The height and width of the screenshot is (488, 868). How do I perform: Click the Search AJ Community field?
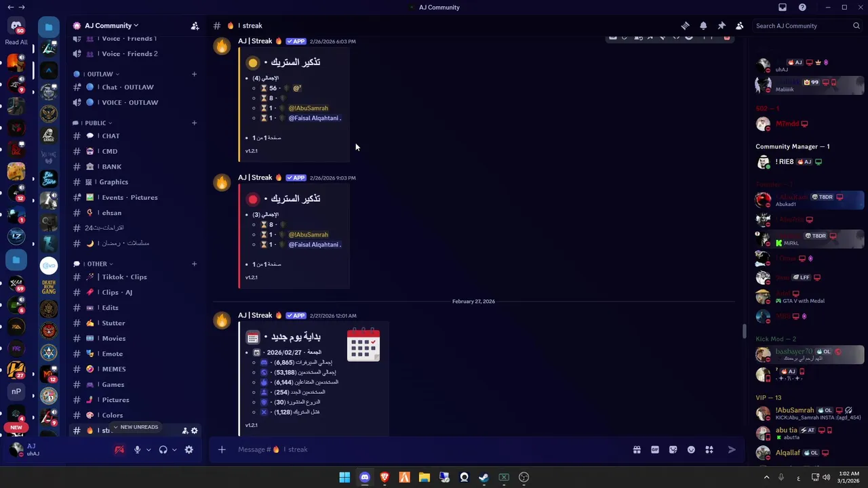click(x=807, y=26)
